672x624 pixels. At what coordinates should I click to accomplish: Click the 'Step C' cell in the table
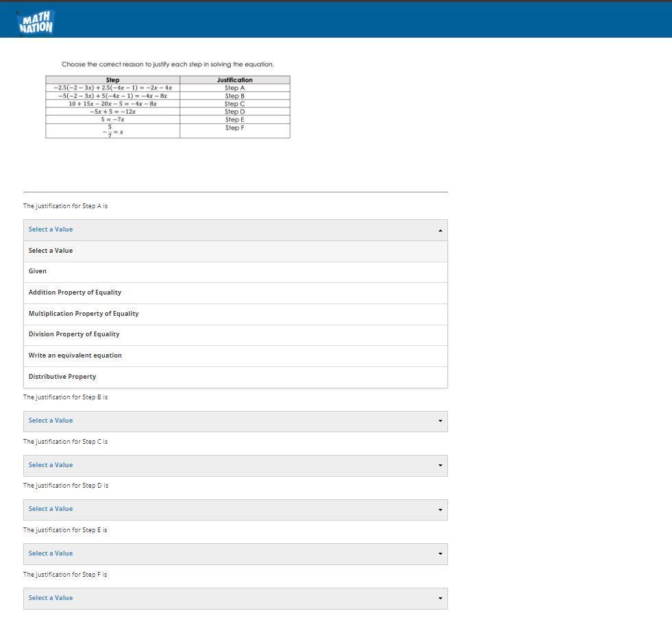tap(235, 103)
